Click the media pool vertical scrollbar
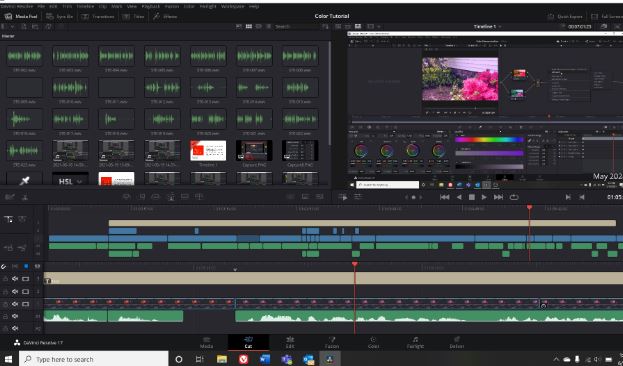Image resolution: width=623 pixels, height=366 pixels. coord(329,93)
